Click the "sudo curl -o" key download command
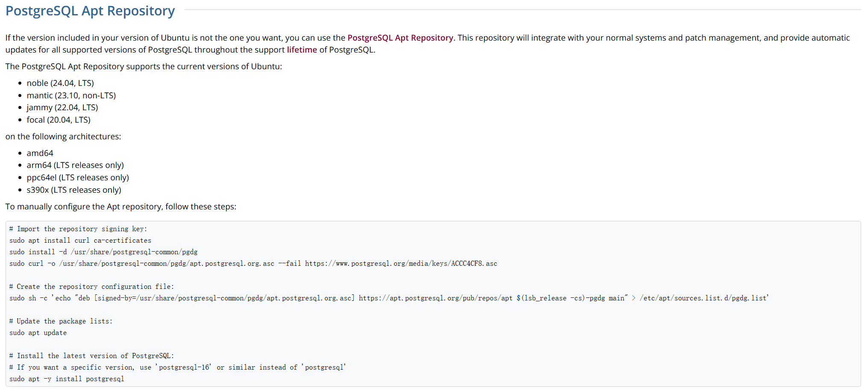 (x=253, y=263)
